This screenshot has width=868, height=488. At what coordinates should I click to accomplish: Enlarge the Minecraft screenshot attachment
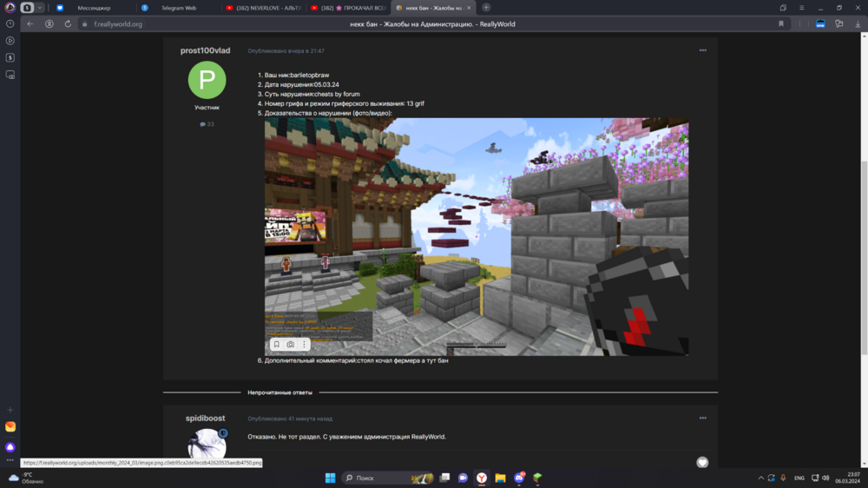476,236
